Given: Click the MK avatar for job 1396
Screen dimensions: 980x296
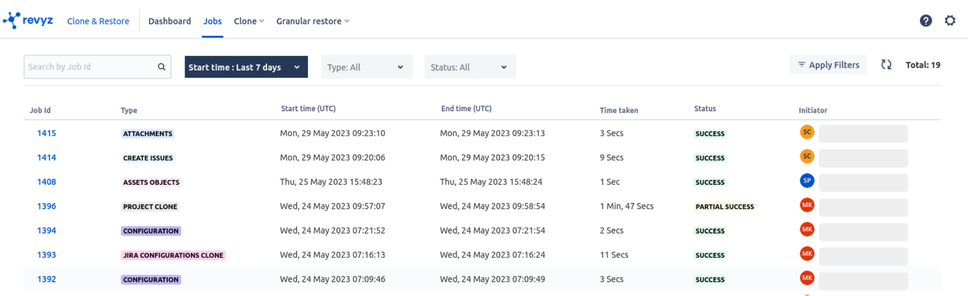Looking at the screenshot, I should [x=807, y=205].
